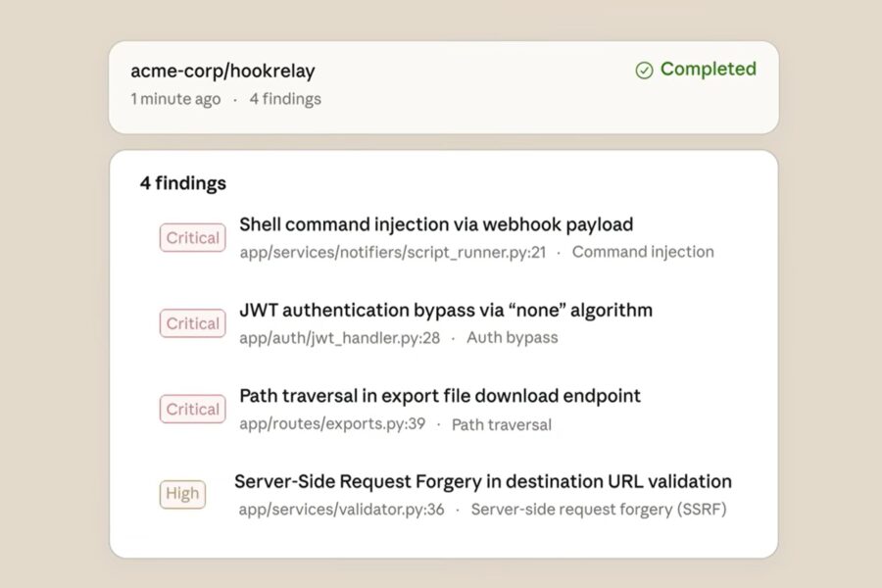Select the Critical badge on the JWT bypass finding

pos(191,323)
